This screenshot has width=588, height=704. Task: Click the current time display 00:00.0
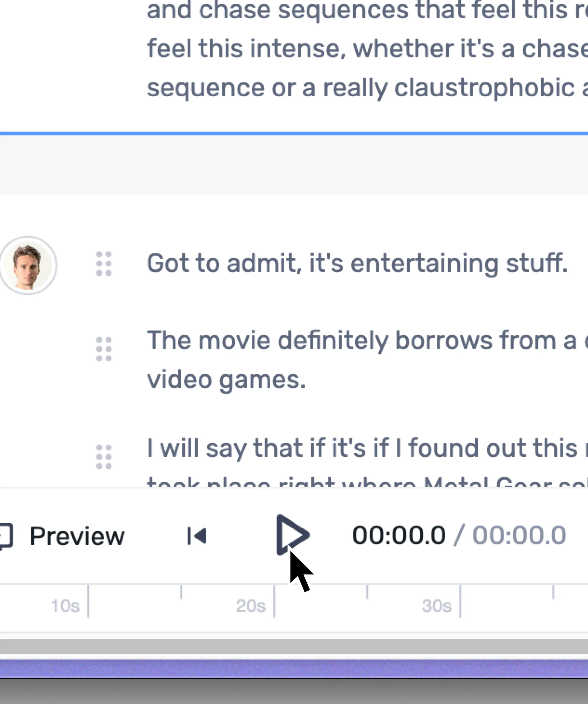point(399,535)
